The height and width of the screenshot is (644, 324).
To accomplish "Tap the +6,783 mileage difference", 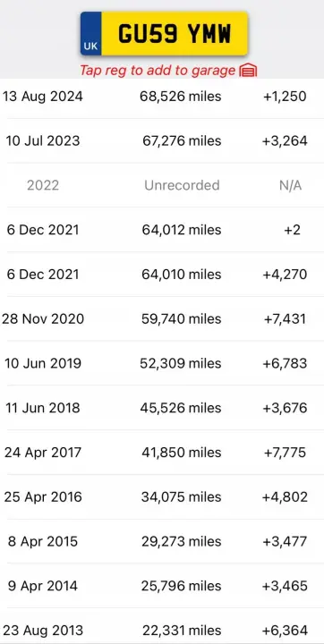I will click(285, 363).
